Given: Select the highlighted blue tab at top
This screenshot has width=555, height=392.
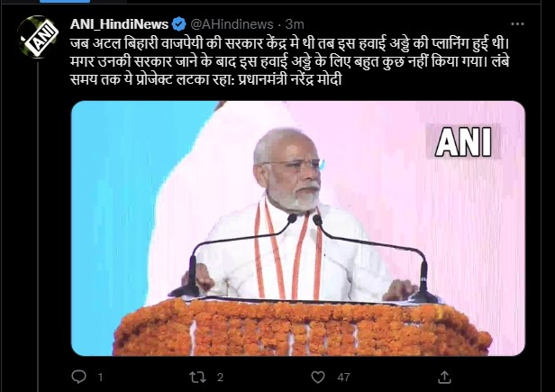Looking at the screenshot, I should (65, 1).
